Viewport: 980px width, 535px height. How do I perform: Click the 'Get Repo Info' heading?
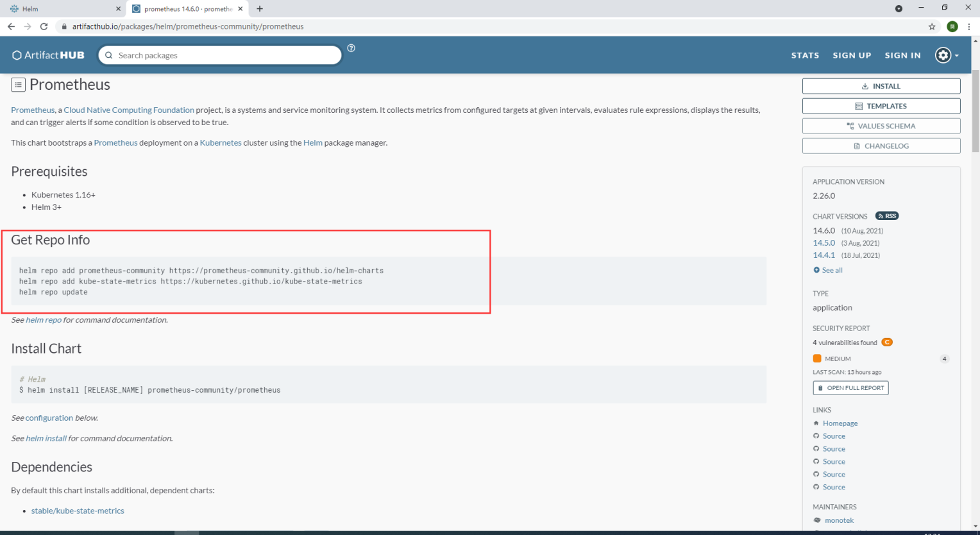pyautogui.click(x=50, y=240)
